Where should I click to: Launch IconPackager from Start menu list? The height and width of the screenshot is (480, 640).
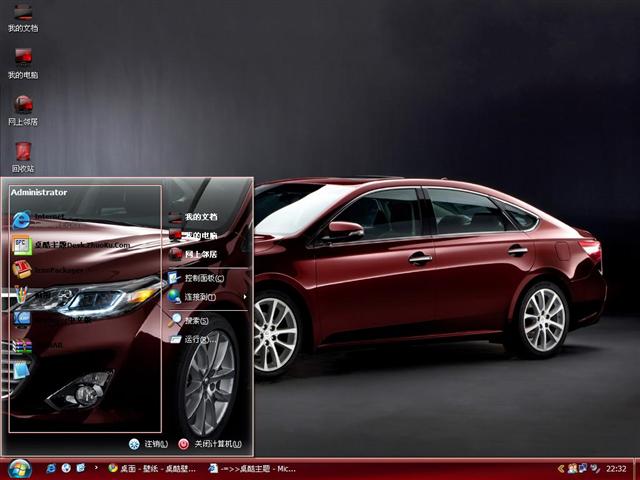coord(48,270)
